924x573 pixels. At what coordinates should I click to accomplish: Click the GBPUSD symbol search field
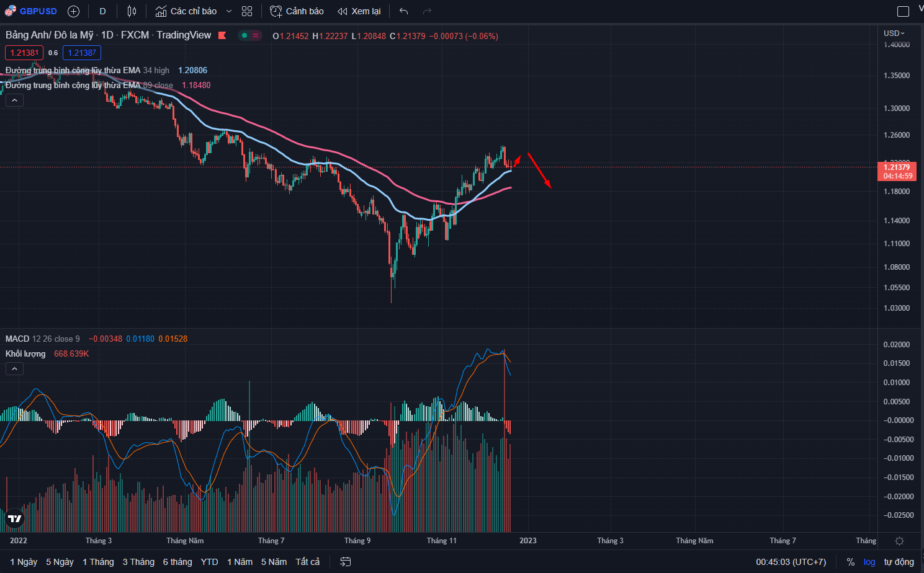pyautogui.click(x=38, y=11)
